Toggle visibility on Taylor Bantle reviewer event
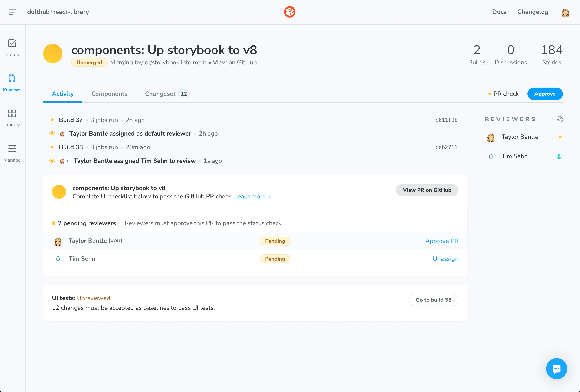Viewport: 580px width, 392px height. 52,133
